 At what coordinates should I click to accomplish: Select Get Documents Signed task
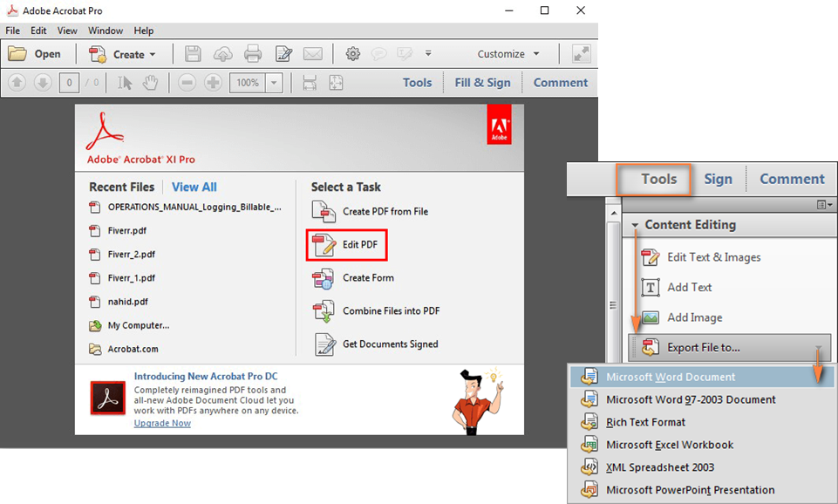coord(376,344)
